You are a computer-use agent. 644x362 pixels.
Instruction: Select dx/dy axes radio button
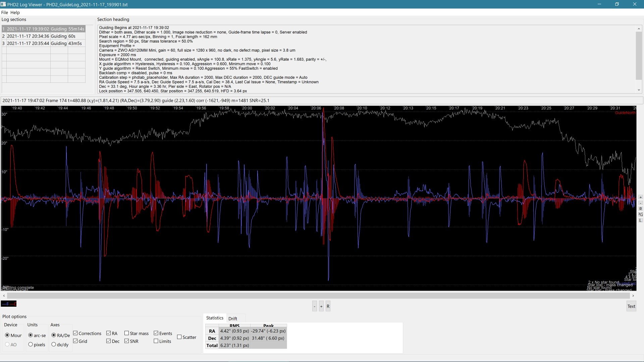coord(54,345)
